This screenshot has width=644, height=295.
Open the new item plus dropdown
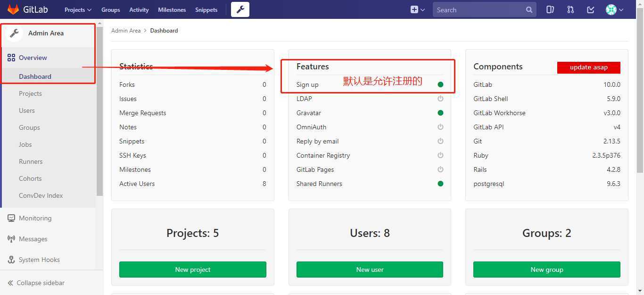pos(417,9)
